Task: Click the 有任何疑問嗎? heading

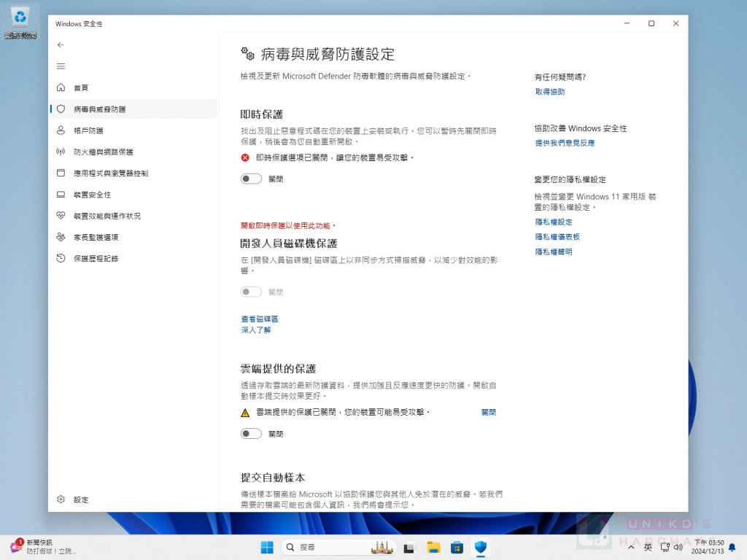Action: (x=560, y=77)
